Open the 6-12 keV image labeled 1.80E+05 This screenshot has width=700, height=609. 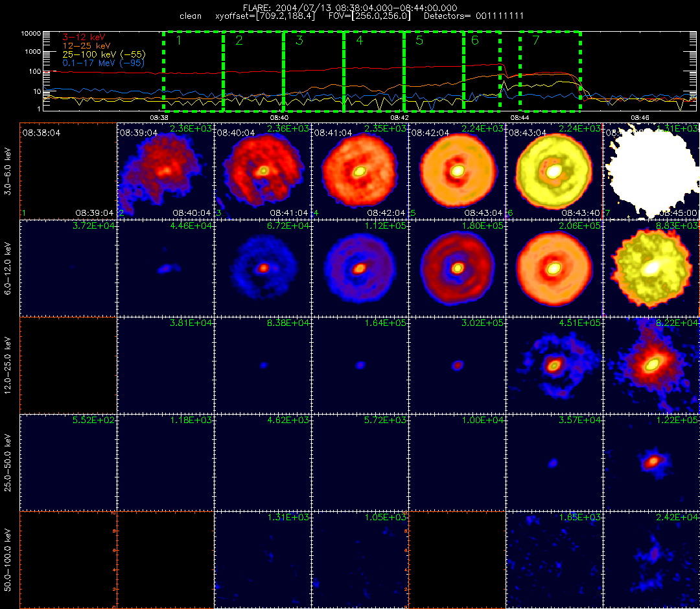[457, 268]
